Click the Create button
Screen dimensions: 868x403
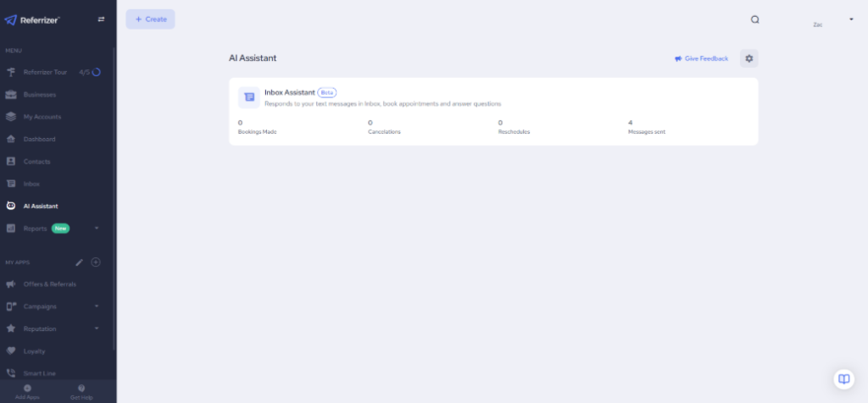150,19
